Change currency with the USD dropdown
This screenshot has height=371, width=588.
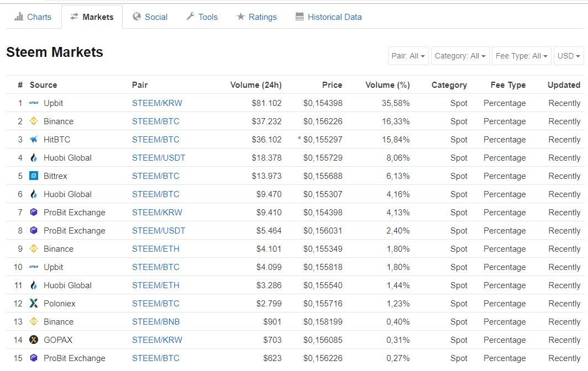click(x=569, y=56)
